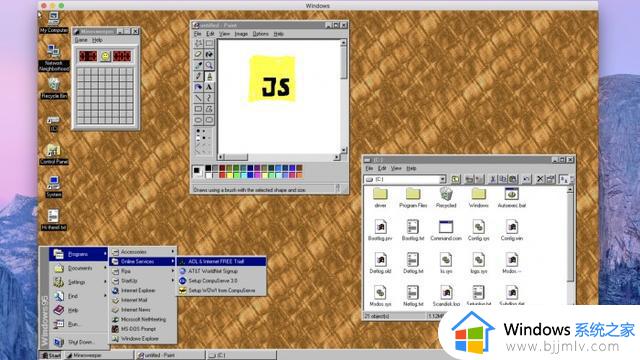
Task: Launch MS-DOS Prompt from Programs menu
Action: (143, 329)
